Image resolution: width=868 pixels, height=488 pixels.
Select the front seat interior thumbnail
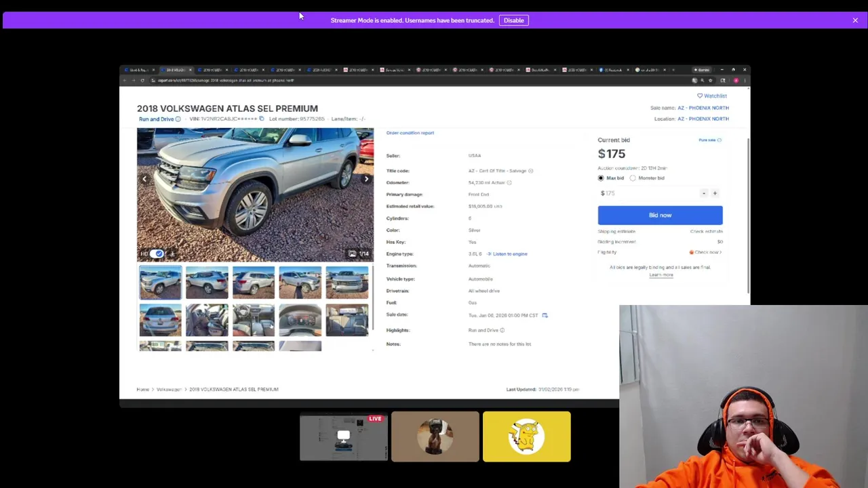pos(207,320)
